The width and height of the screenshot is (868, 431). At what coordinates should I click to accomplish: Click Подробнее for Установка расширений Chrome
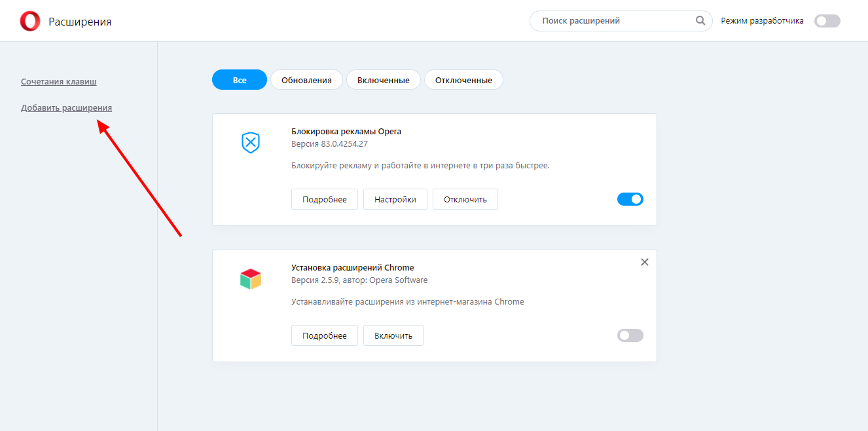[325, 335]
